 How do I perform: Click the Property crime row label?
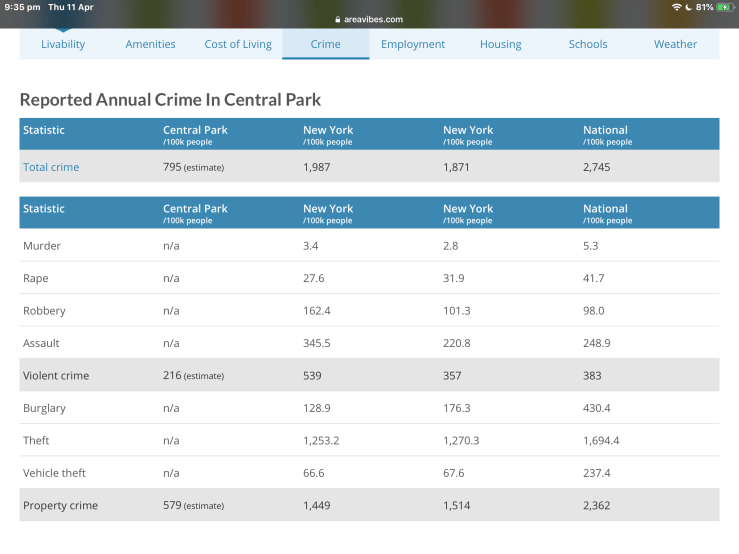coord(60,506)
